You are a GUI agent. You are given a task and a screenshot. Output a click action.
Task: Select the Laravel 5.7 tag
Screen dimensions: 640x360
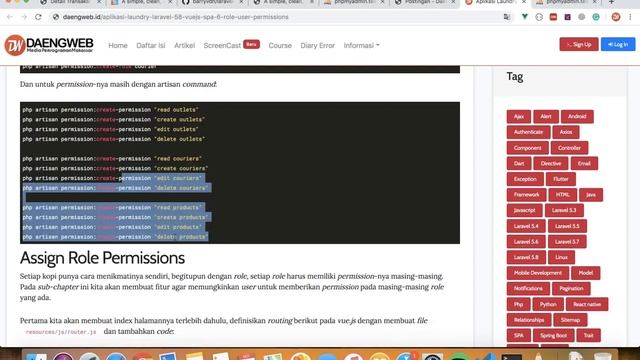pyautogui.click(x=567, y=242)
